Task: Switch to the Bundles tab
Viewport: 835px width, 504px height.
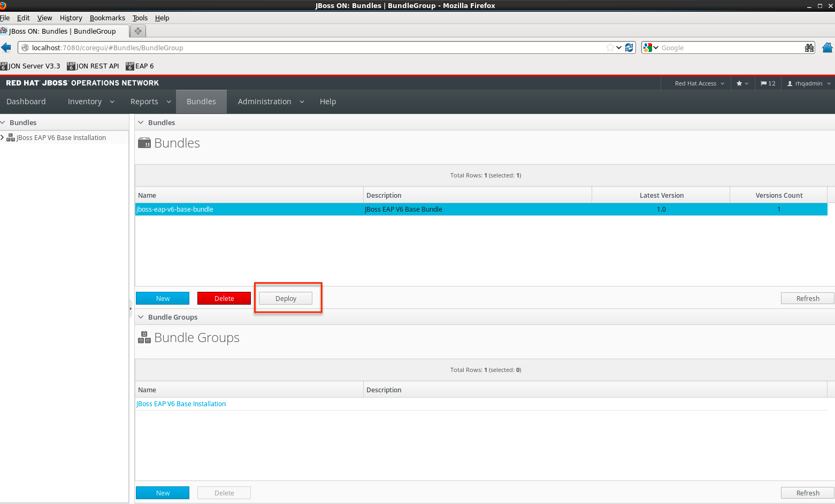Action: pyautogui.click(x=201, y=102)
